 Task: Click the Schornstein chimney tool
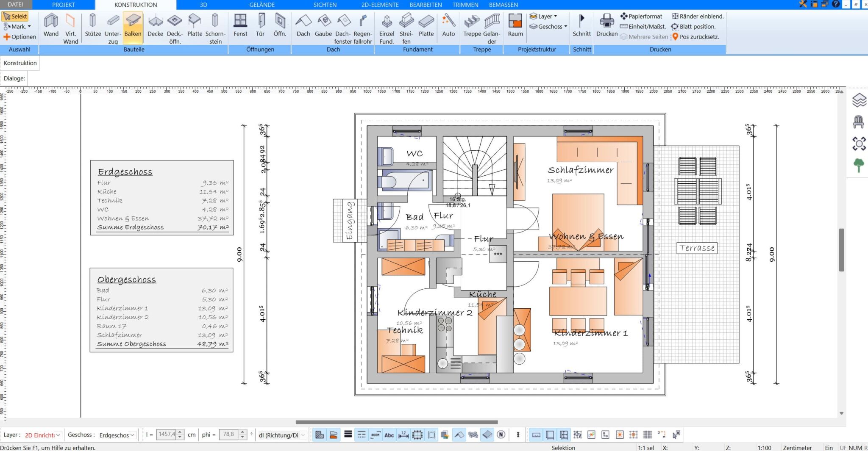[x=215, y=28]
